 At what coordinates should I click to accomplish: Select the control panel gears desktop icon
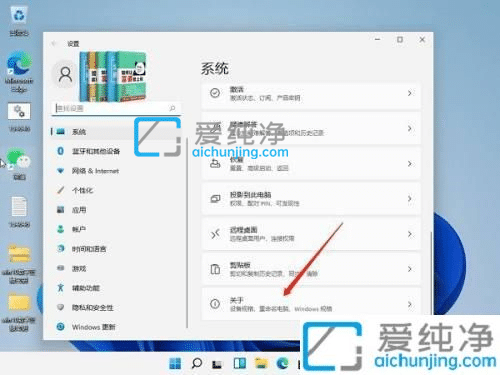pos(19,117)
